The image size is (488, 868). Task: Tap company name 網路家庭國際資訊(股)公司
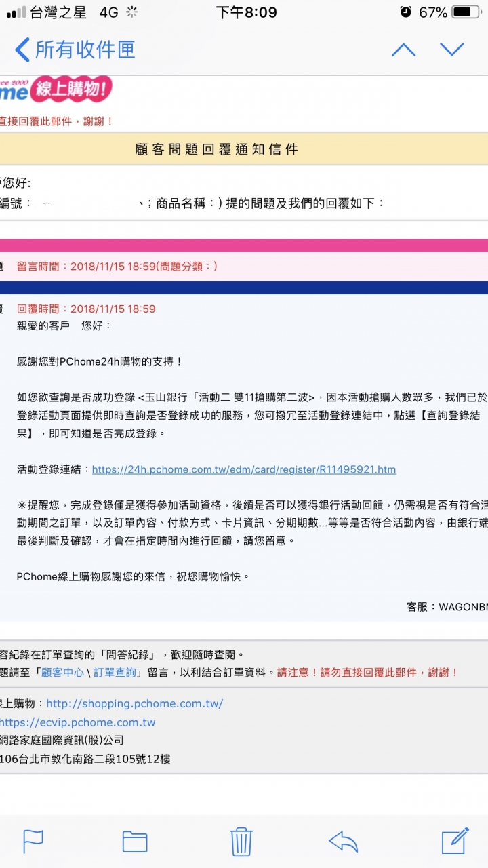[62, 741]
